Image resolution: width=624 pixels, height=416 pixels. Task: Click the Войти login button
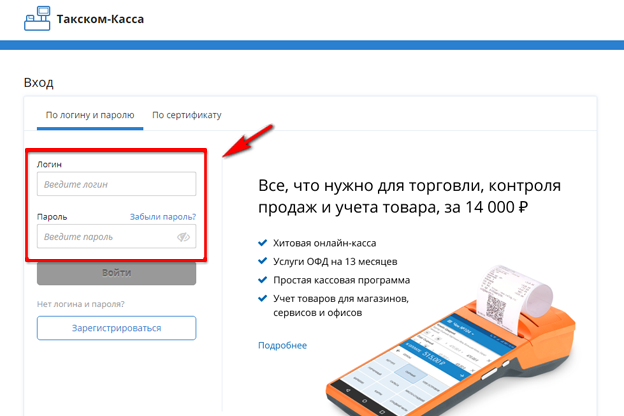(x=117, y=273)
